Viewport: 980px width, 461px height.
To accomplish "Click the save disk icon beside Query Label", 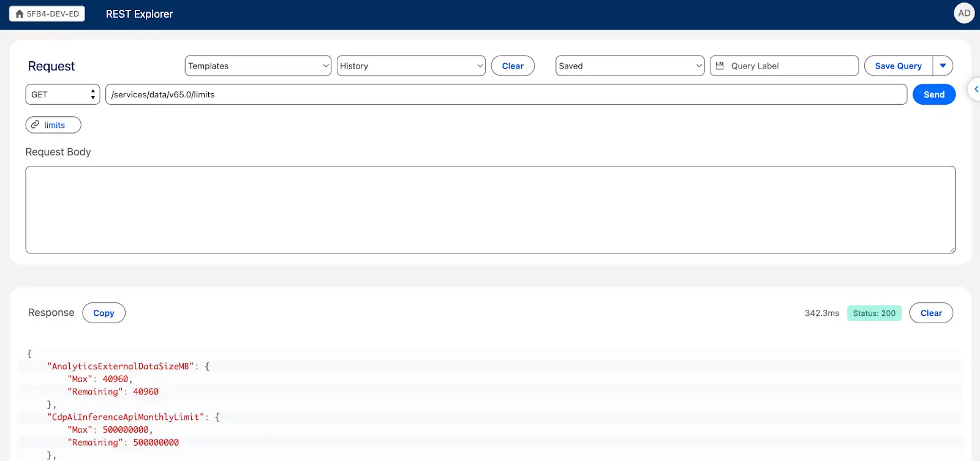I will [720, 66].
